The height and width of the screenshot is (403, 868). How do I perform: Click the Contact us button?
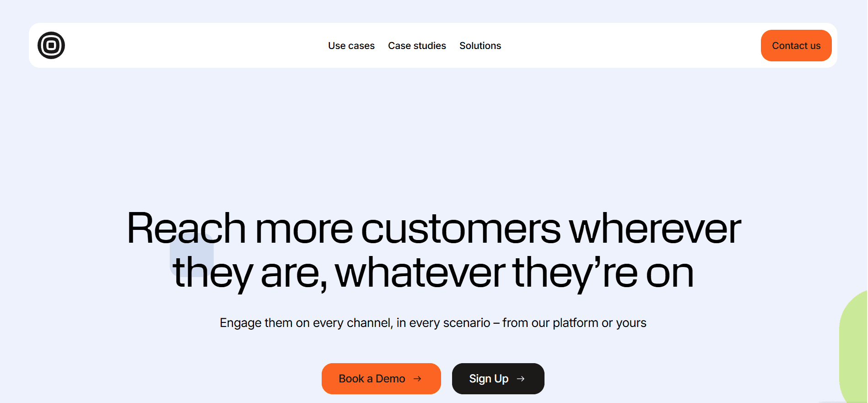point(796,45)
